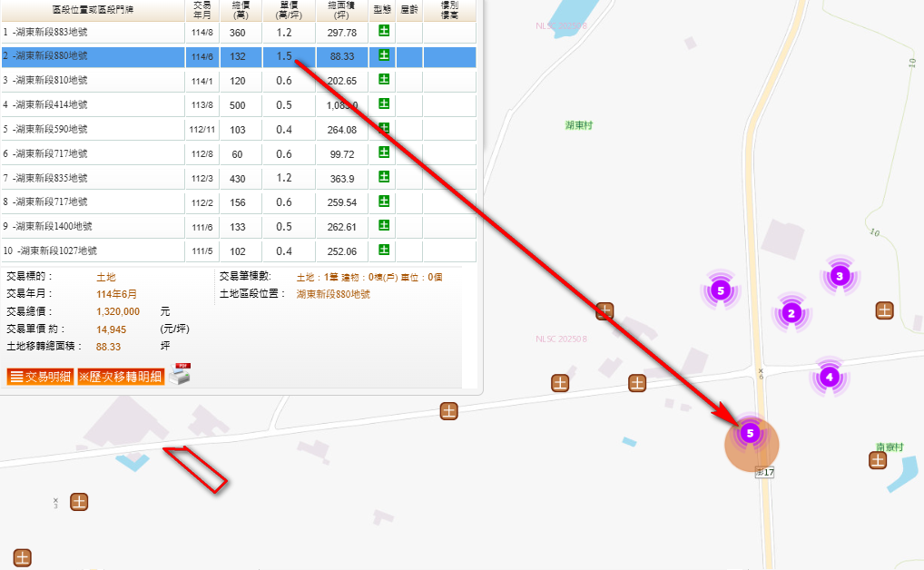Open the 交易明細 transaction details button
Image resolution: width=924 pixels, height=570 pixels.
[40, 377]
